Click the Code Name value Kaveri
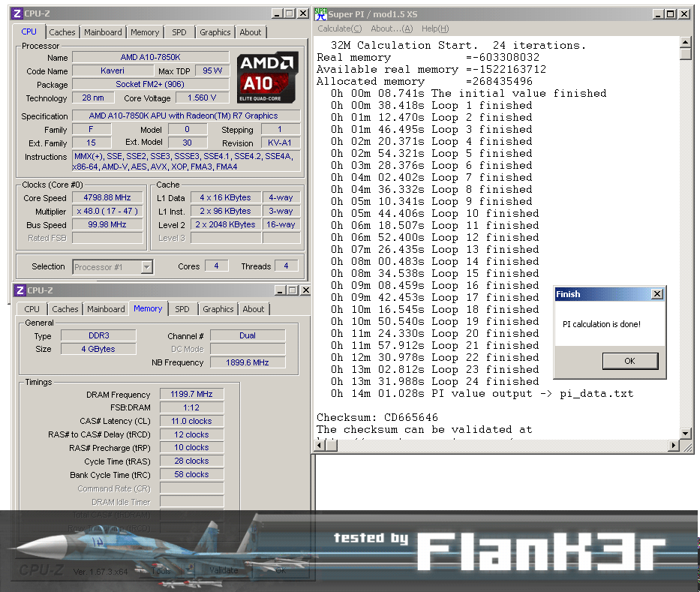The width and height of the screenshot is (700, 592). click(x=113, y=71)
